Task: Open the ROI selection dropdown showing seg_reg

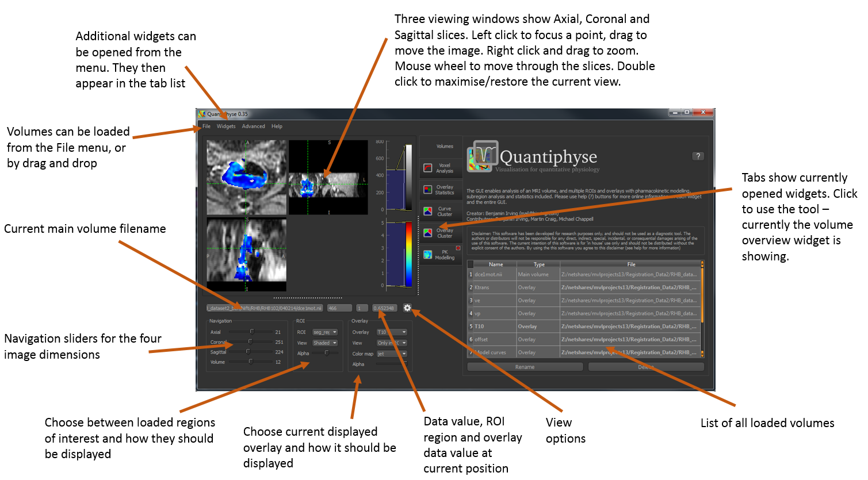Action: click(x=325, y=332)
